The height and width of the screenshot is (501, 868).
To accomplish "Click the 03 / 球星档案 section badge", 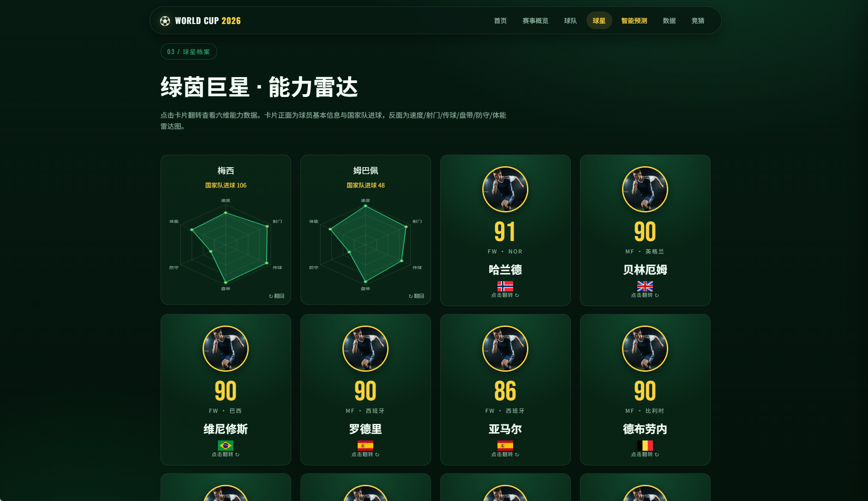I will (189, 52).
